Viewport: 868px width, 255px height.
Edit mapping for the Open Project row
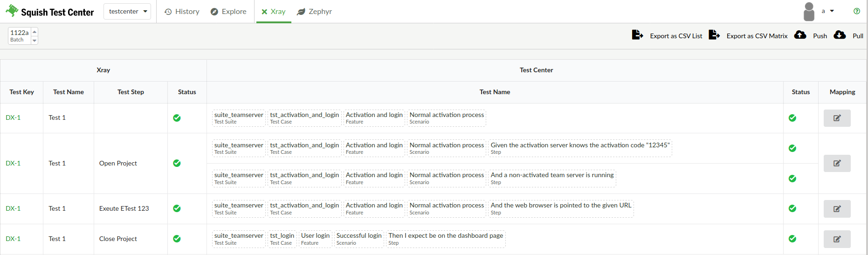[x=837, y=164]
